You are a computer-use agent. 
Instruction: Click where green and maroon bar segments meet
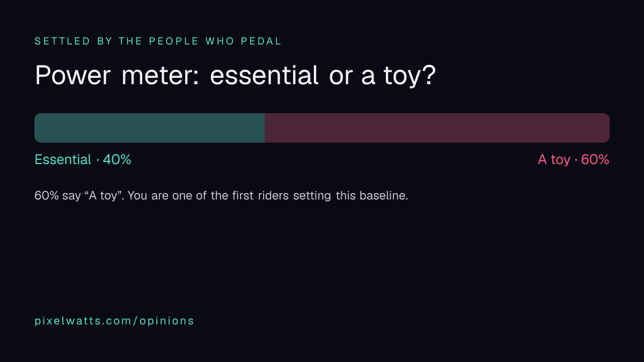point(265,128)
